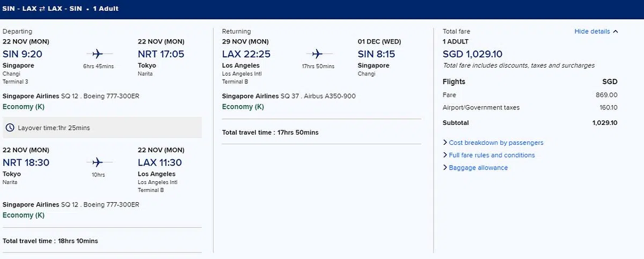Click the Departing section heading

click(x=17, y=32)
